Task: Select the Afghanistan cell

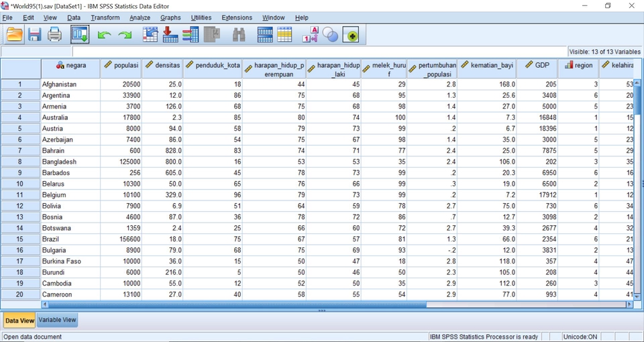Action: click(70, 84)
